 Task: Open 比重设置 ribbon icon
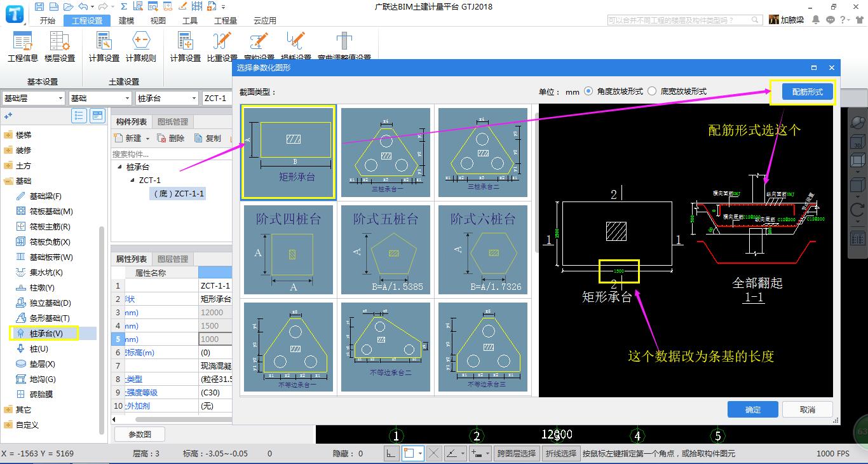coord(222,46)
